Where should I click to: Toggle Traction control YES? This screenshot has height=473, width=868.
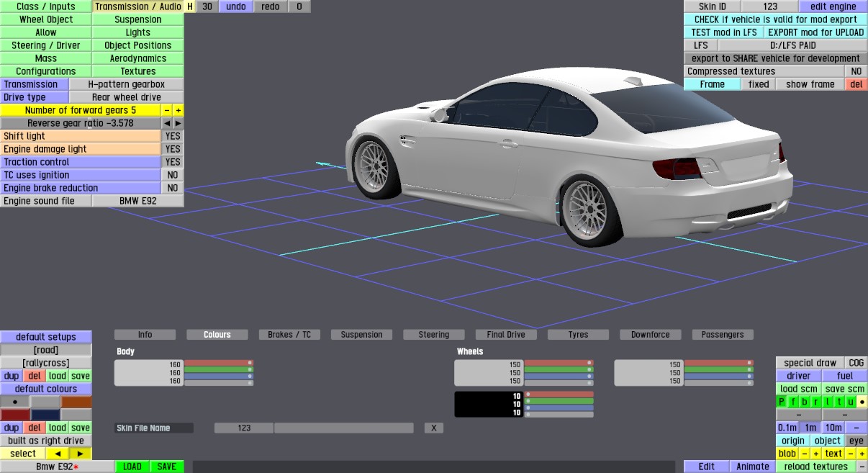coord(173,162)
